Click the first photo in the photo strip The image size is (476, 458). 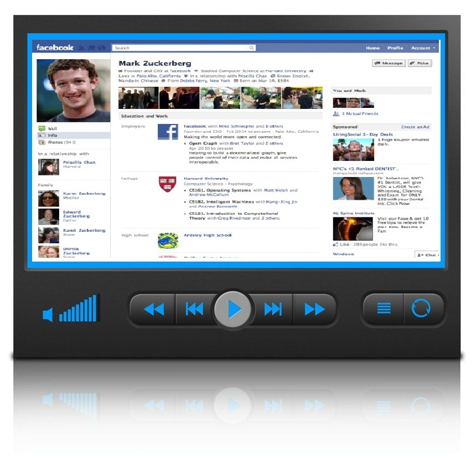138,98
